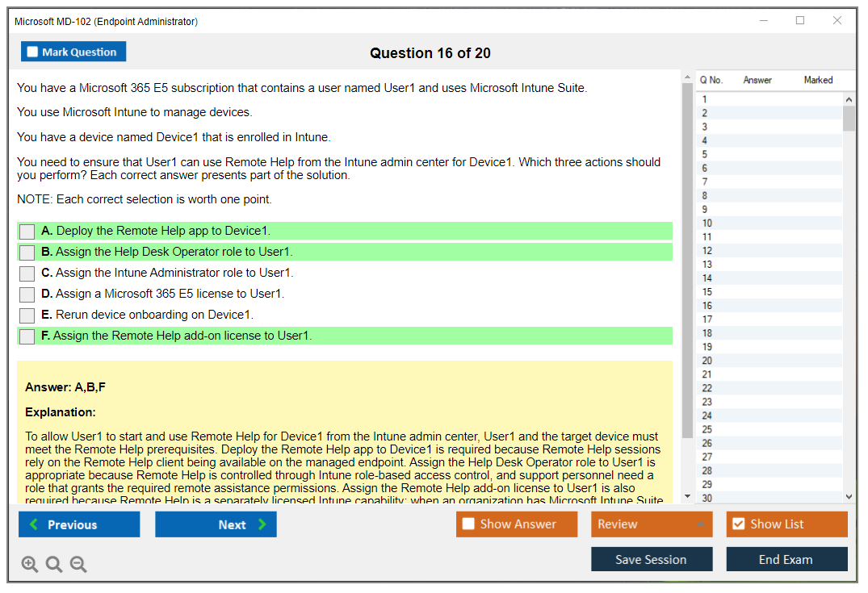Select question 10 in the list

click(x=769, y=223)
